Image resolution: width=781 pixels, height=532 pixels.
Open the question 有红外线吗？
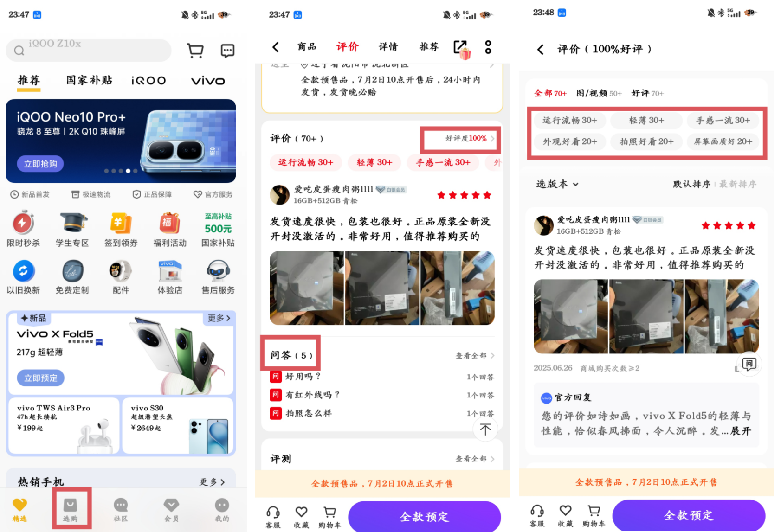click(382, 395)
